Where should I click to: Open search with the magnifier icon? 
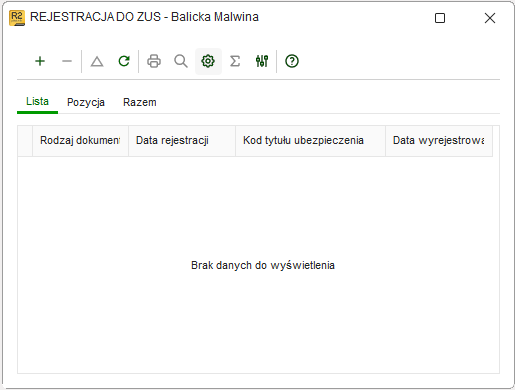(181, 61)
